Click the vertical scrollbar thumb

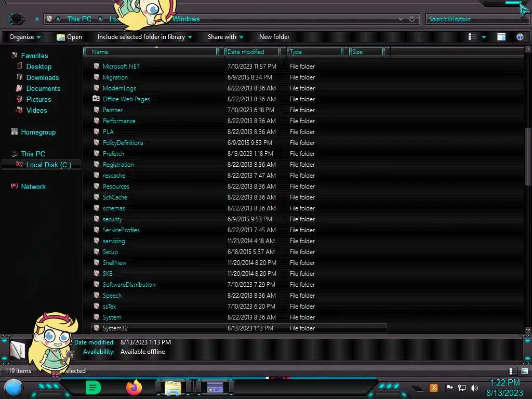528,157
